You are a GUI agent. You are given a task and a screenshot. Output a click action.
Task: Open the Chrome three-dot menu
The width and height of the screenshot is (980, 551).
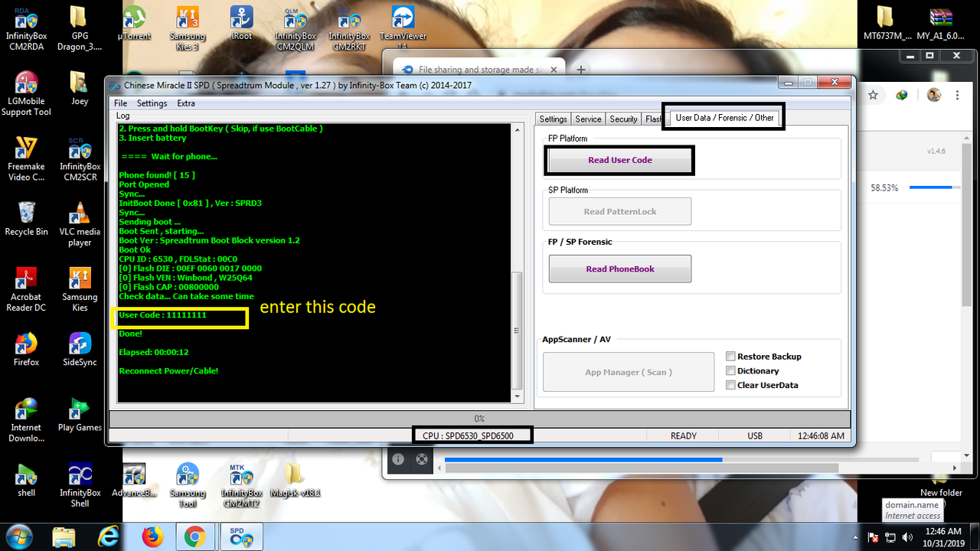[x=956, y=95]
